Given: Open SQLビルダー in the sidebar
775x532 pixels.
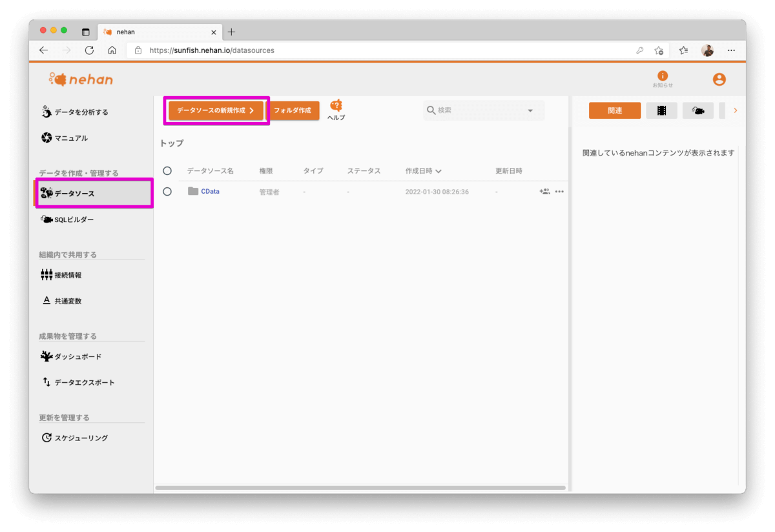Looking at the screenshot, I should [x=67, y=220].
